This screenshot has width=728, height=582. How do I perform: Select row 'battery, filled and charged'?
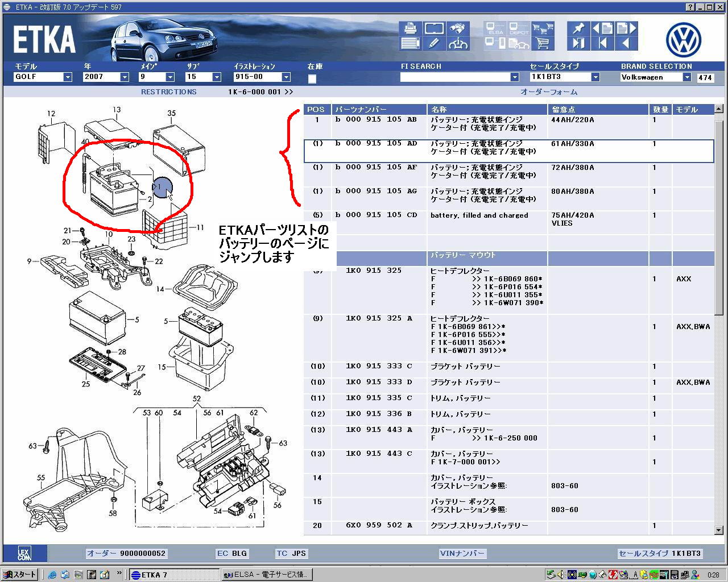pyautogui.click(x=508, y=223)
